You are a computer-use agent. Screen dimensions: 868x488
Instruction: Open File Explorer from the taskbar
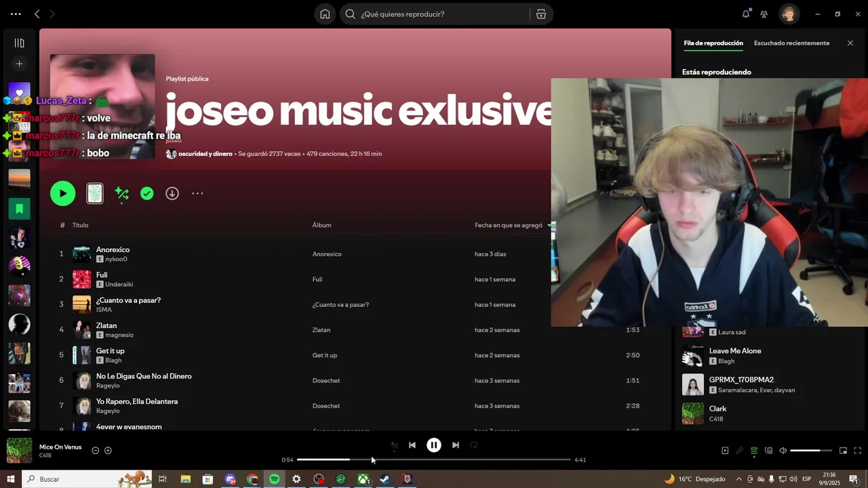[185, 479]
